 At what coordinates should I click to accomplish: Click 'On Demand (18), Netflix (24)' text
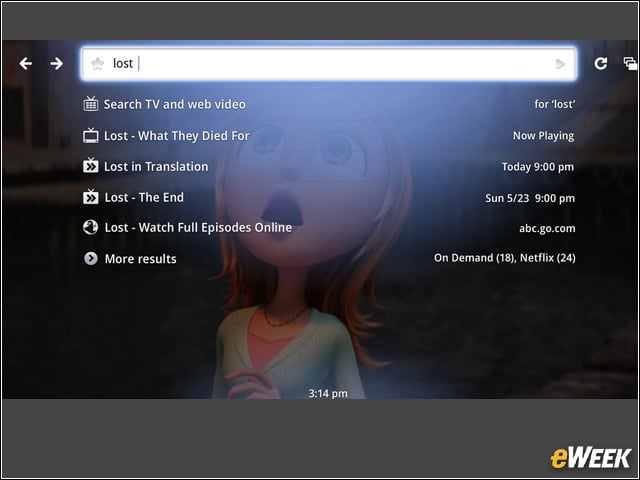504,258
